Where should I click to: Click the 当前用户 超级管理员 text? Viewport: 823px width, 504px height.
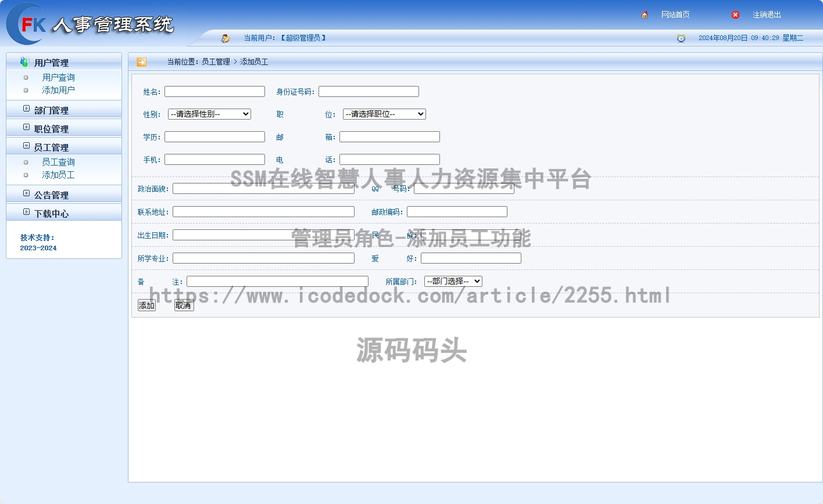click(285, 38)
